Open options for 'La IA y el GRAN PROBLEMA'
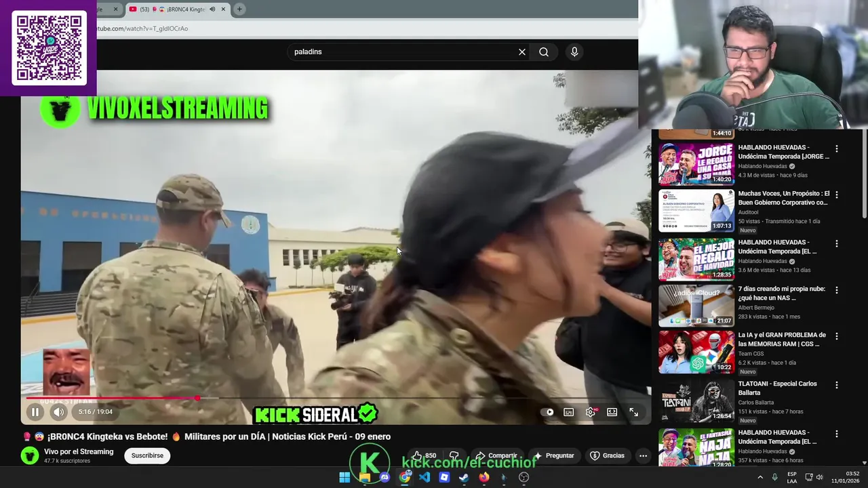Image resolution: width=868 pixels, height=488 pixels. point(836,336)
